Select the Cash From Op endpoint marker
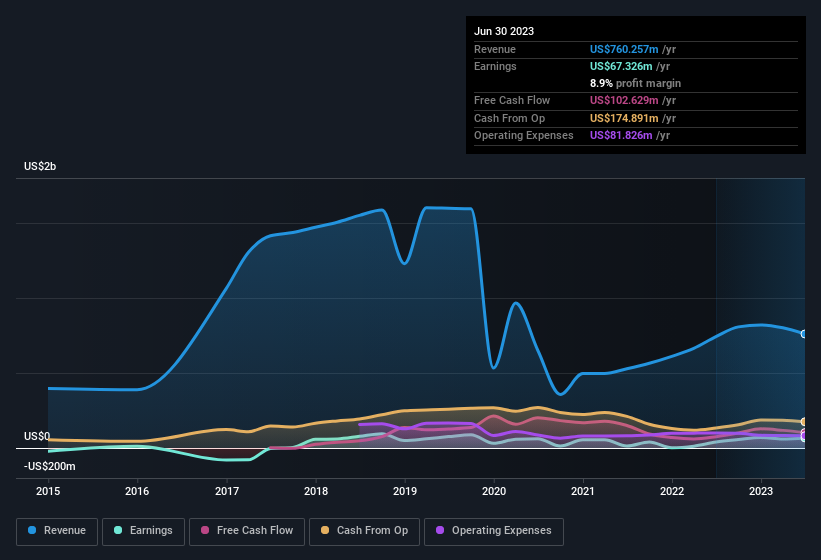 click(804, 422)
